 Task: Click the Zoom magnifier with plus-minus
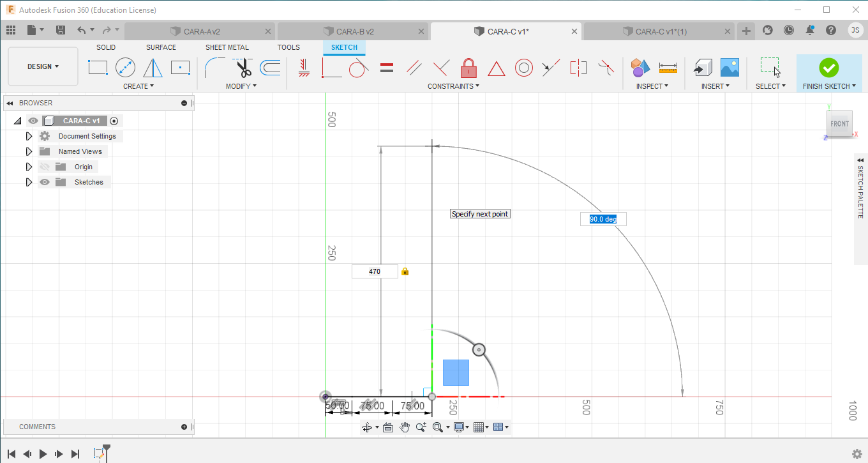421,427
